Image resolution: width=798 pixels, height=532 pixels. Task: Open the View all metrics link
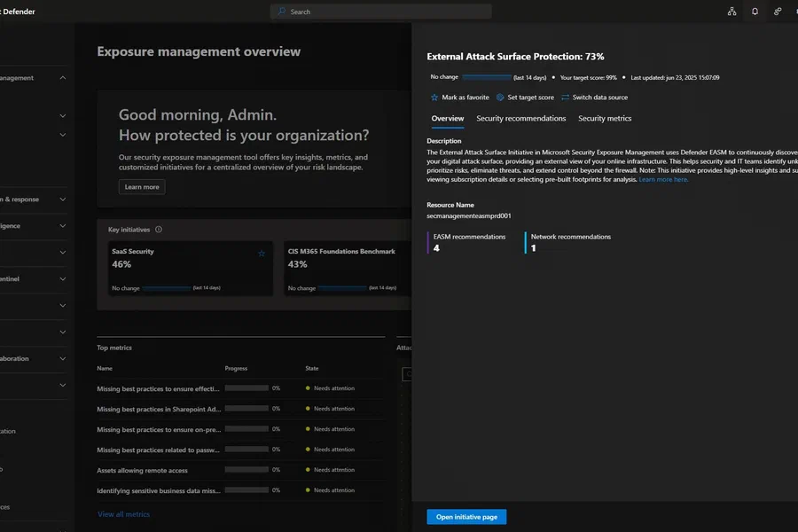pyautogui.click(x=123, y=514)
